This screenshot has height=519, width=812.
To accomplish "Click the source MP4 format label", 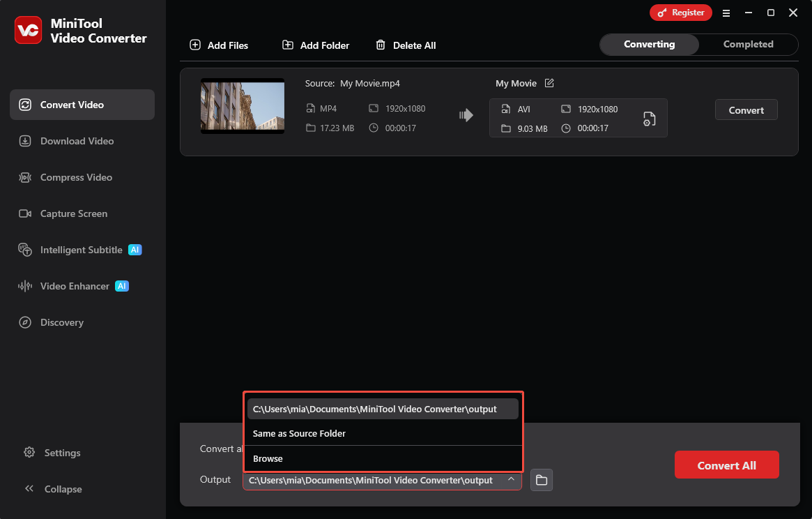I will (328, 108).
